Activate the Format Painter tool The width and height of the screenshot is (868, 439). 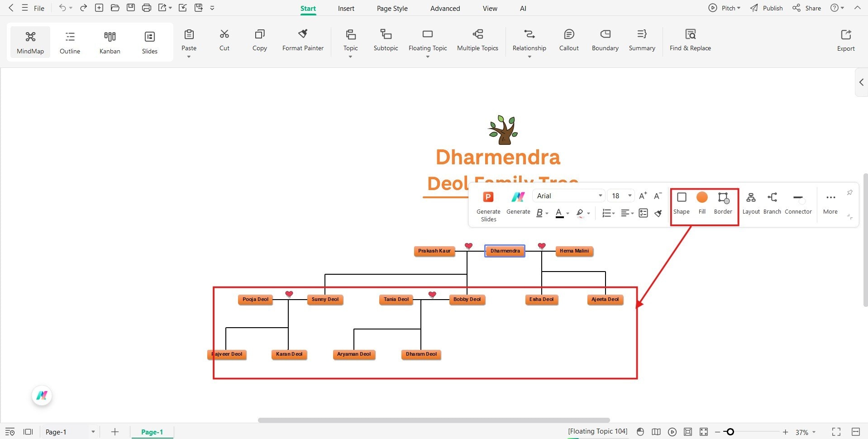[x=302, y=40]
